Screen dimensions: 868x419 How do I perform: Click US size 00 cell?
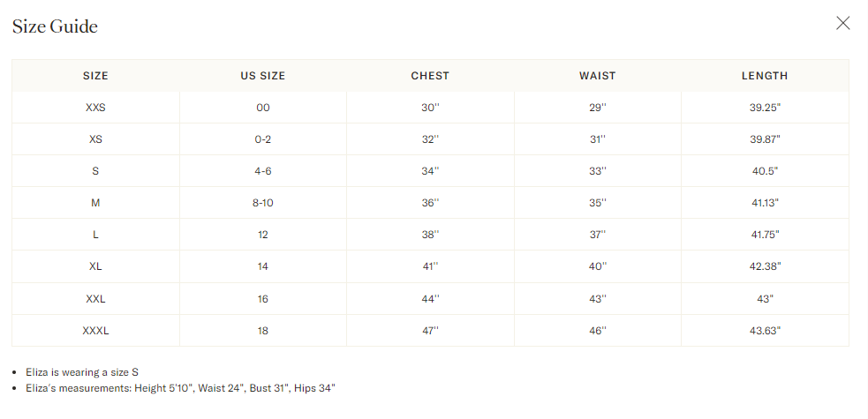263,108
